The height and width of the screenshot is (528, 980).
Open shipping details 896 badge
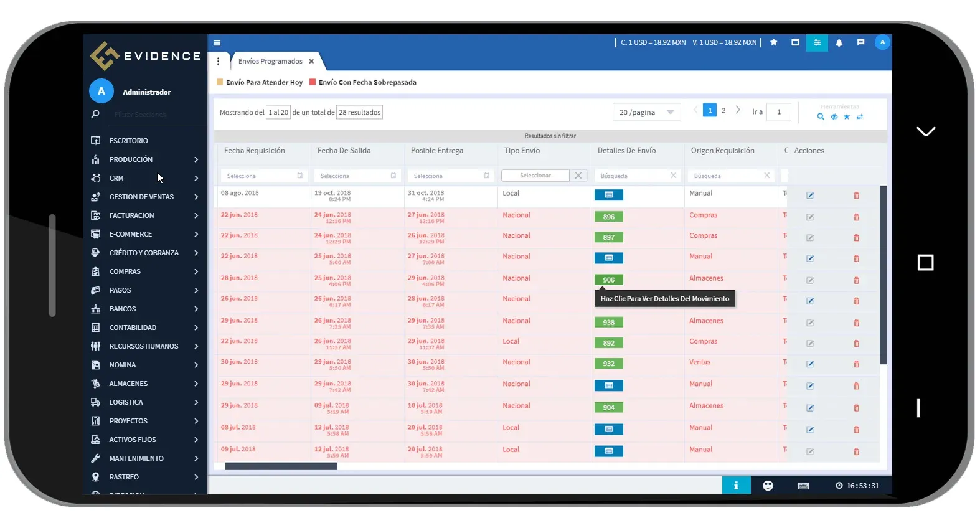[x=609, y=217]
